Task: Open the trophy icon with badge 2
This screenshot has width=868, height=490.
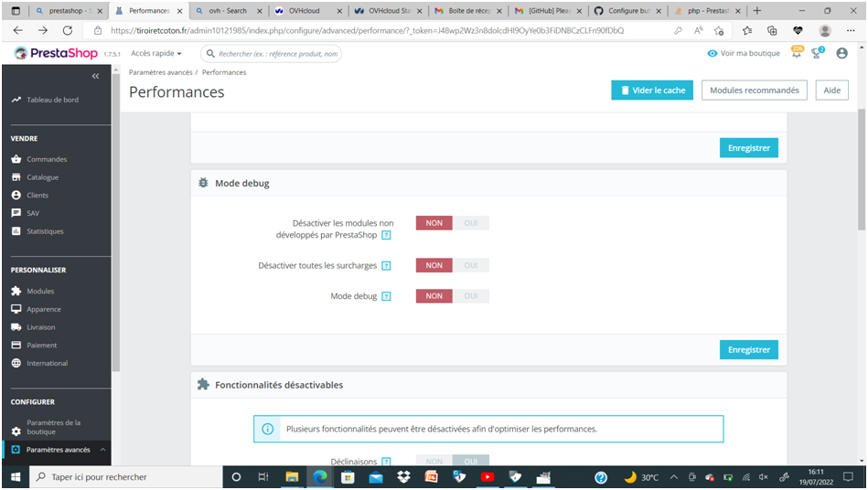Action: pyautogui.click(x=817, y=53)
